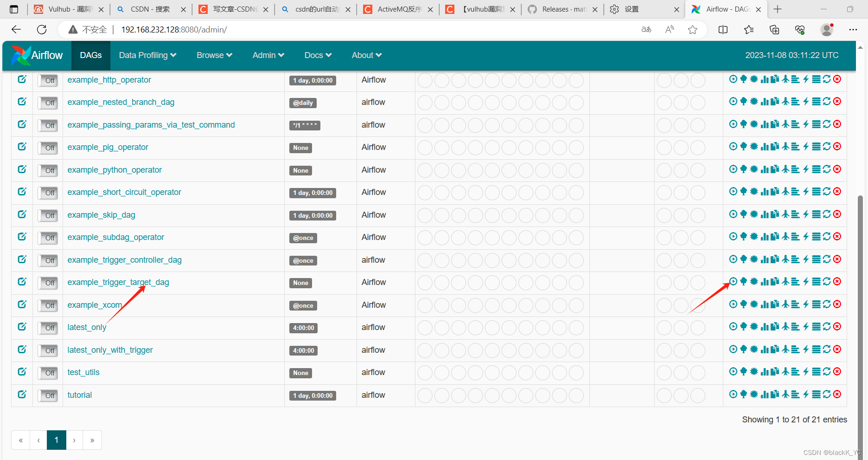Open the example_trigger_controller_dag DAG page
The width and height of the screenshot is (868, 460).
tap(124, 260)
